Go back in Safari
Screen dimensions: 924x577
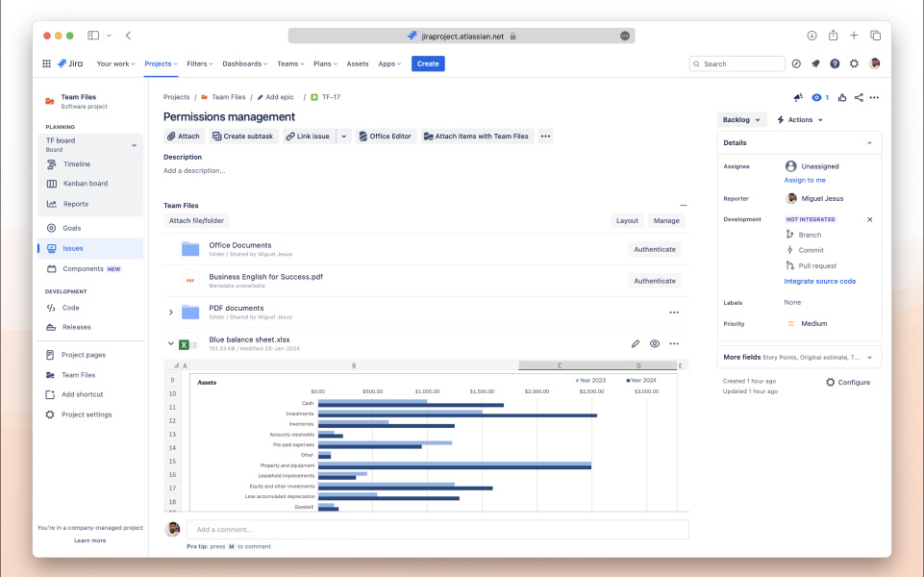tap(129, 36)
